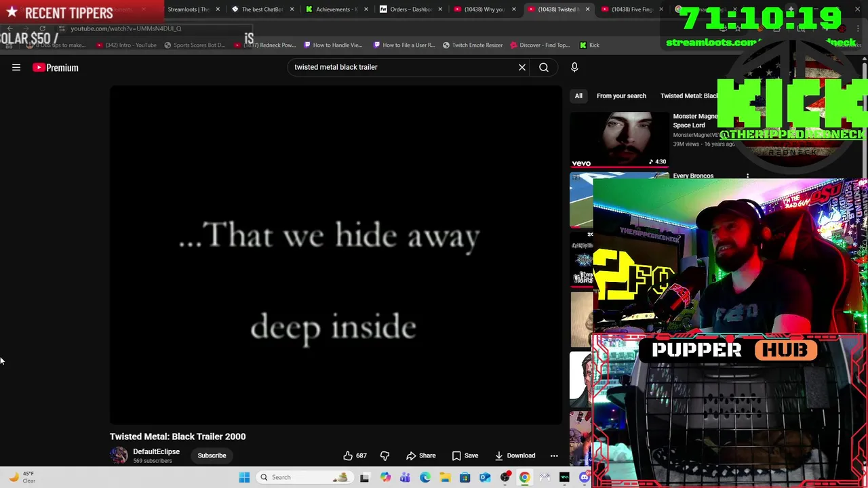The image size is (868, 488).
Task: Close the Why you YouTube tab
Action: pyautogui.click(x=513, y=9)
